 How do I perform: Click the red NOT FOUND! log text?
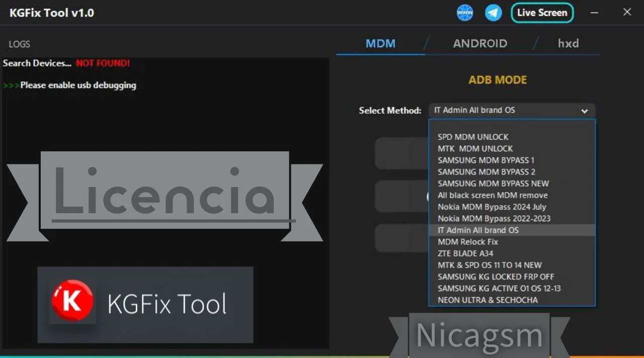[103, 63]
